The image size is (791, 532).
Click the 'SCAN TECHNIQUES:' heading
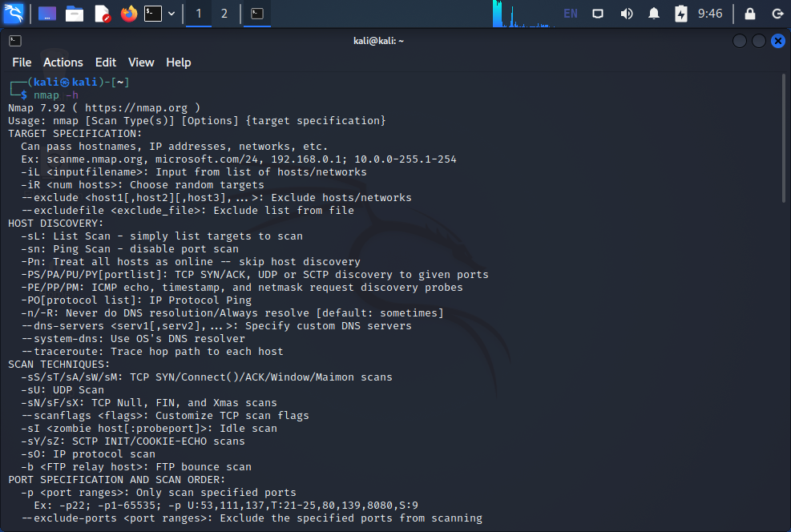pyautogui.click(x=59, y=365)
